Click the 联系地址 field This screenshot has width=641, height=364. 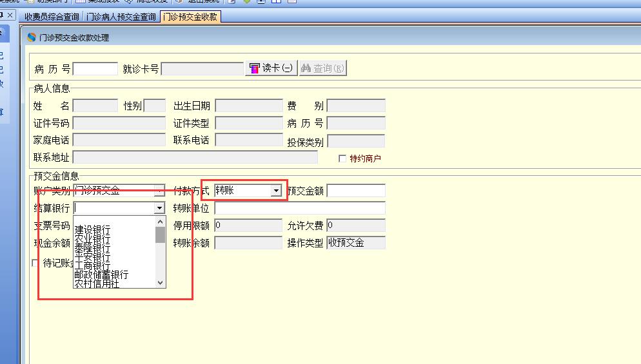click(x=195, y=157)
